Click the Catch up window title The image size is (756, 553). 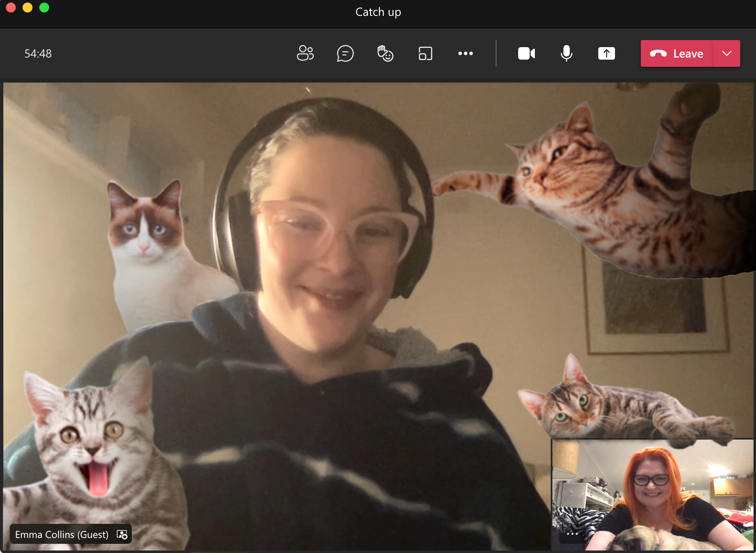pyautogui.click(x=378, y=12)
